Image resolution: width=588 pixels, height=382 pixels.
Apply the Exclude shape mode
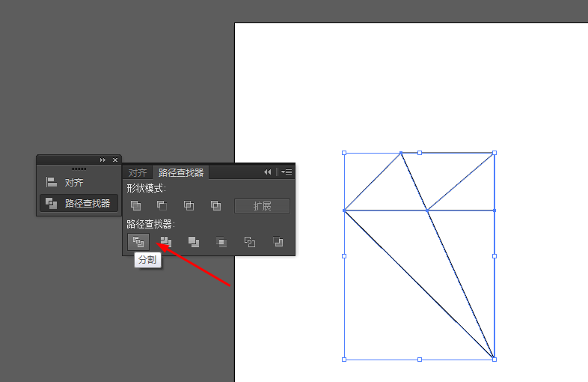pyautogui.click(x=215, y=205)
